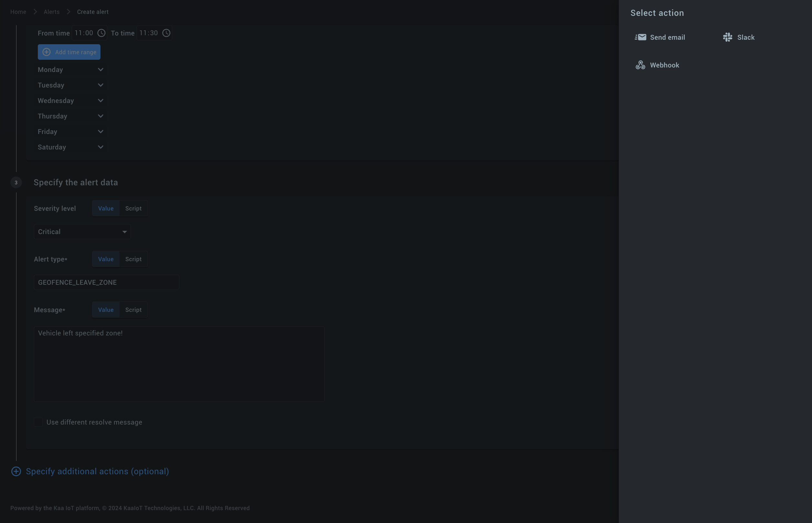Expand the Thursday schedule
This screenshot has width=812, height=523.
click(71, 116)
